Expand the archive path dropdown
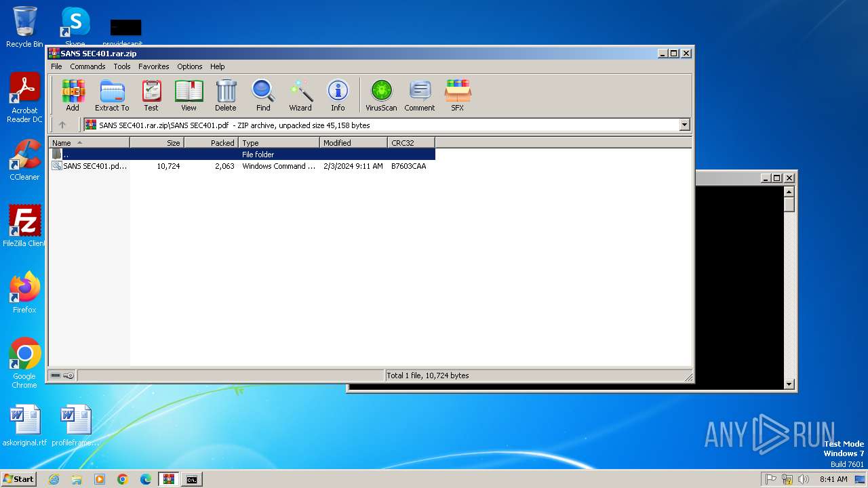The image size is (868, 488). 684,125
